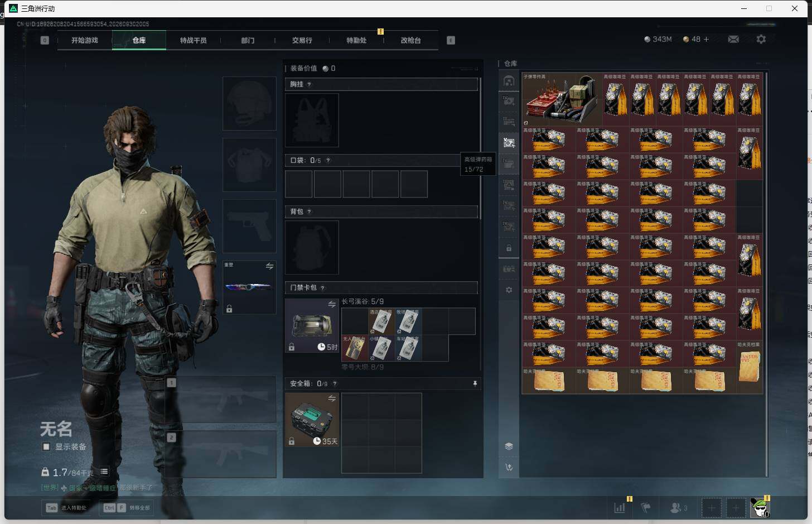
Task: Click swap arrows on the melee knife slot
Action: coord(269,266)
